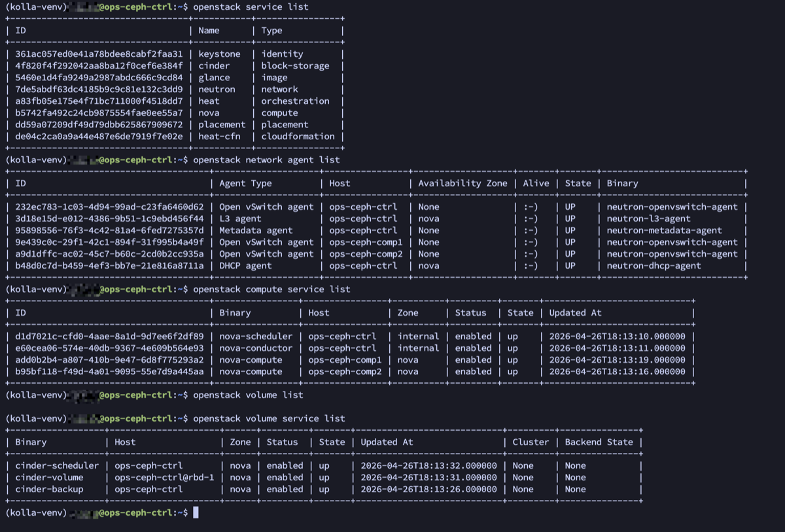Click the neutron service ID 7de5abdf63dc4185b9c9c81e132c3dd9
The width and height of the screenshot is (785, 532).
[x=99, y=90]
